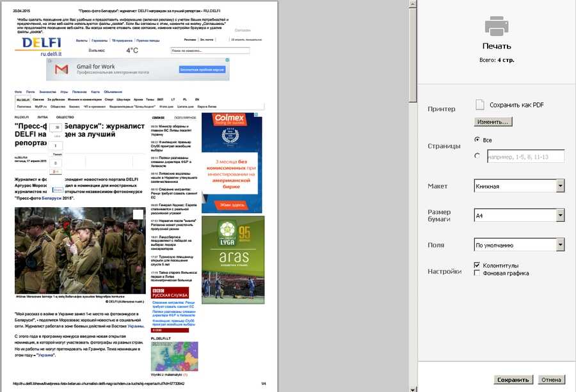Enable the Фоновая графика checkbox
576x392 pixels.
477,273
